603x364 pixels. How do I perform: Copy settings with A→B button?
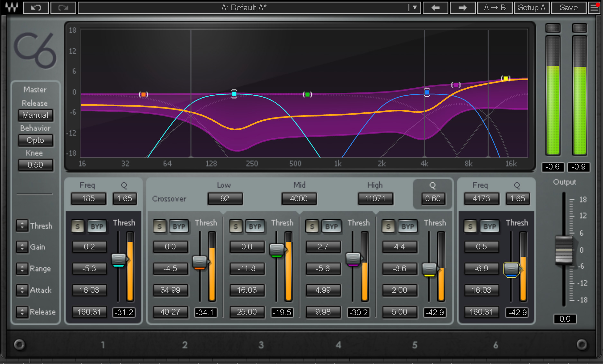coord(495,7)
